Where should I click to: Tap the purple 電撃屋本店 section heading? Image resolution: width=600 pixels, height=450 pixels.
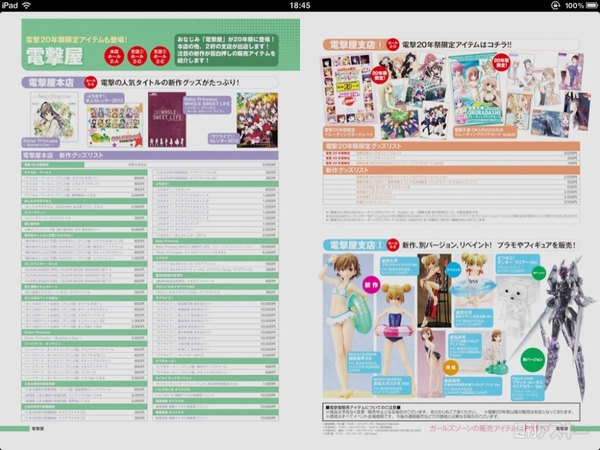(x=52, y=83)
